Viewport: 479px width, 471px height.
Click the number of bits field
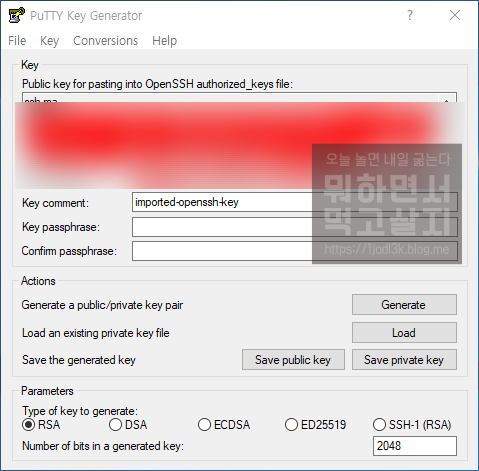point(415,446)
